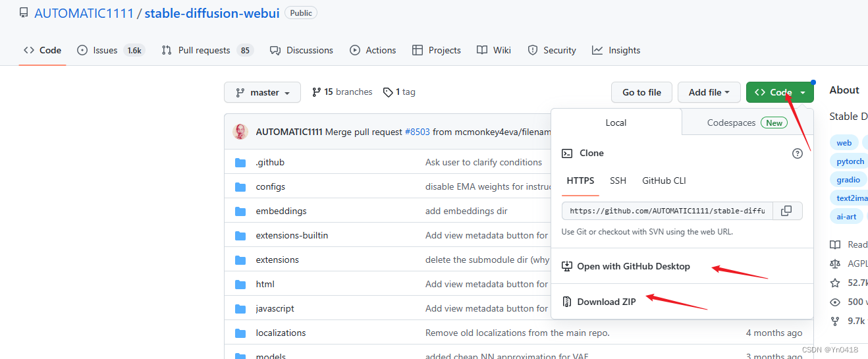The width and height of the screenshot is (868, 359).
Task: Open the embeddings folder
Action: pos(281,211)
